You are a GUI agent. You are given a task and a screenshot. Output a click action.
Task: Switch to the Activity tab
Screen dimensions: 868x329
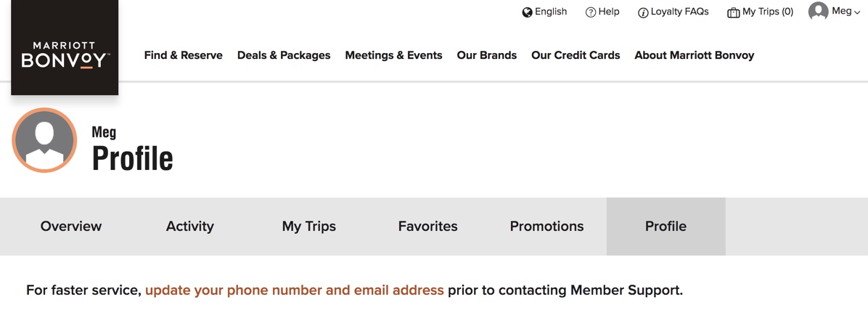pyautogui.click(x=190, y=227)
